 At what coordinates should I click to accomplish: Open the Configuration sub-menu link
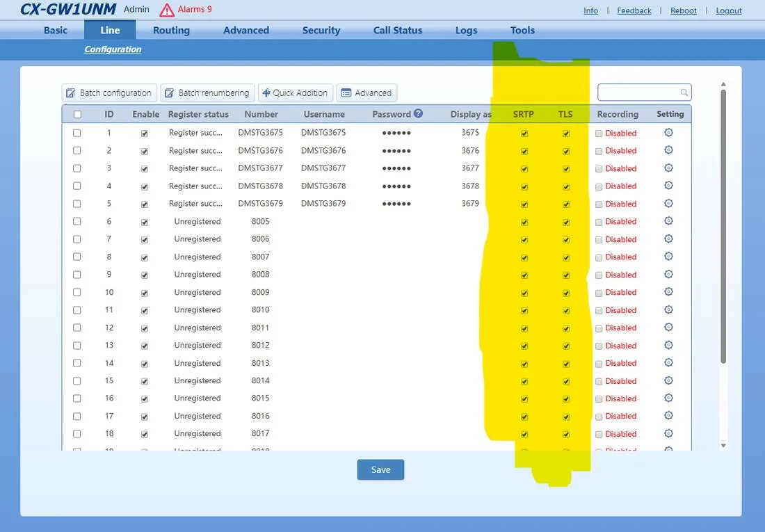(x=113, y=49)
